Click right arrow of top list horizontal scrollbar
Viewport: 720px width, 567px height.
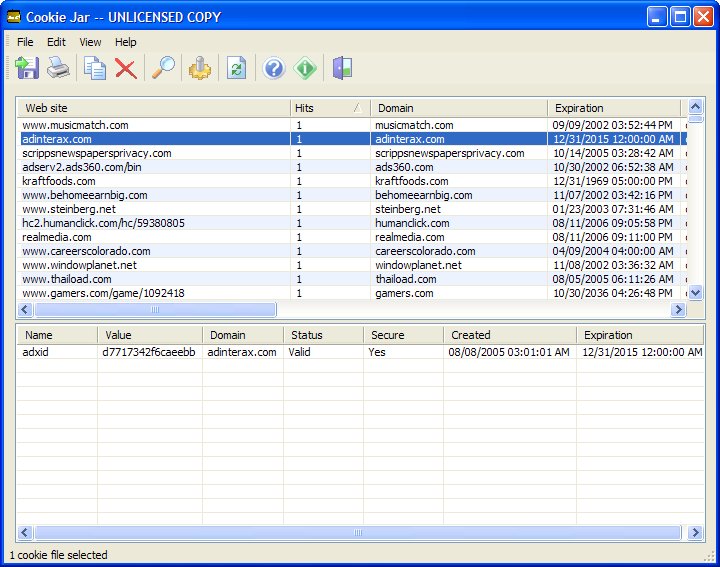678,309
